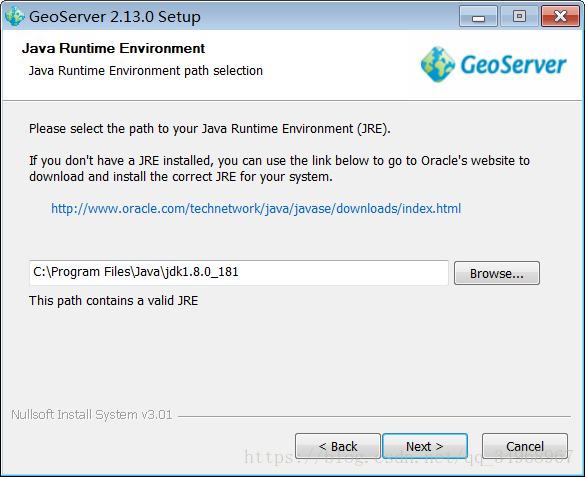Minimize the GeoServer Setup window
585x477 pixels.
tap(478, 17)
